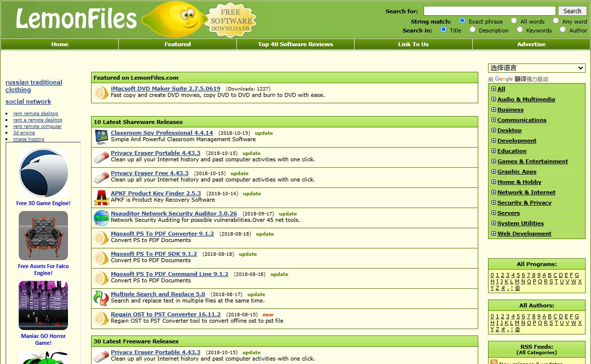This screenshot has height=364, width=591.
Task: Expand the Communications category plus box
Action: point(493,120)
